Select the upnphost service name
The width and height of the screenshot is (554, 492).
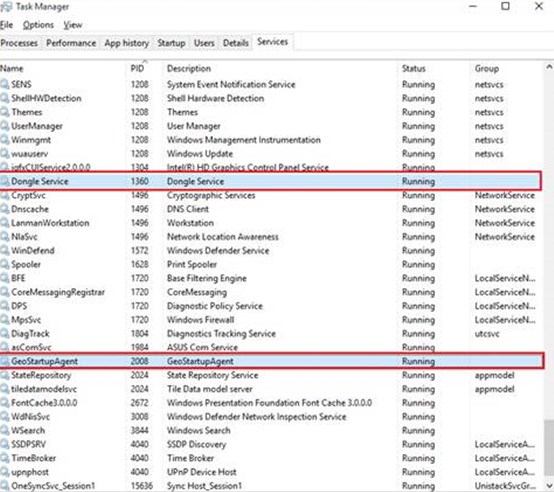pyautogui.click(x=30, y=472)
